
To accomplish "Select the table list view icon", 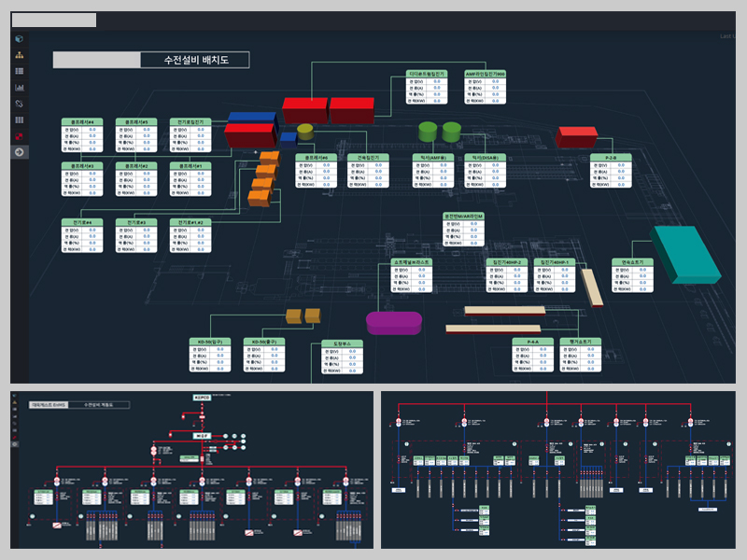I will [x=21, y=71].
